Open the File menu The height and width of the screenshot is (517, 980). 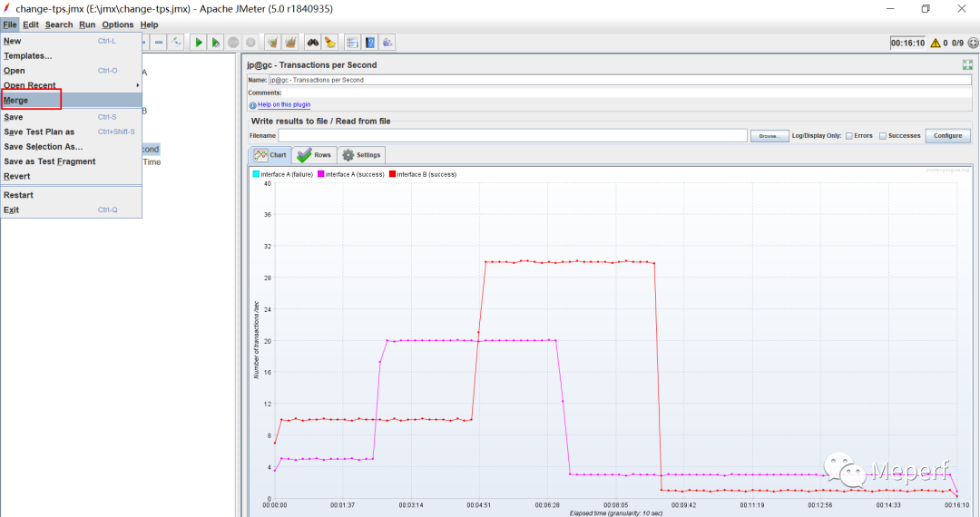tap(9, 24)
